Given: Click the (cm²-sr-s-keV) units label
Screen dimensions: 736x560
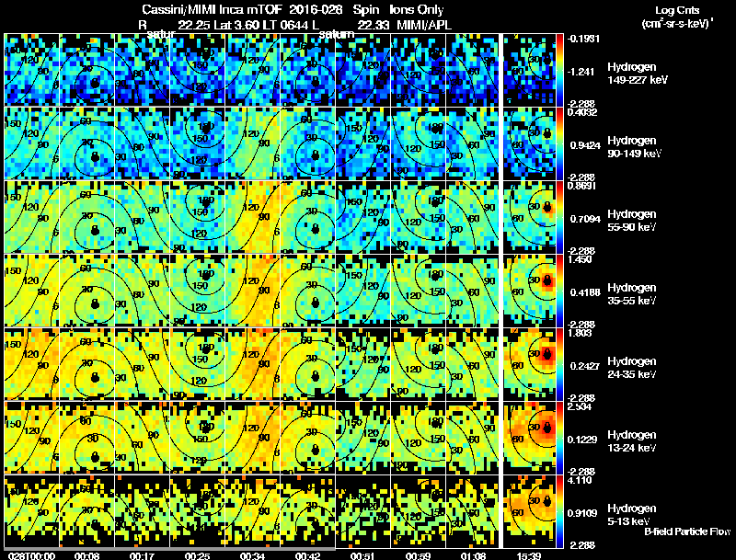Looking at the screenshot, I should point(677,23).
